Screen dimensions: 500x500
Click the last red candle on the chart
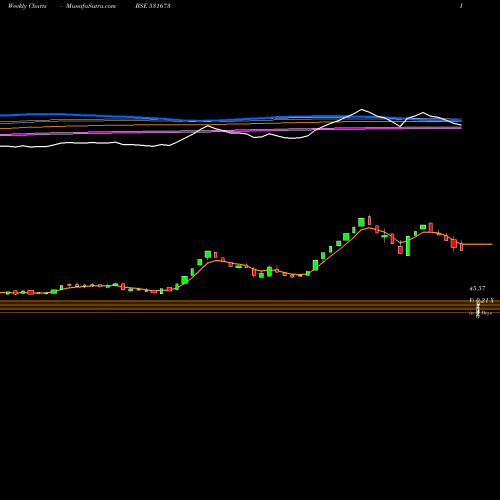pyautogui.click(x=462, y=246)
